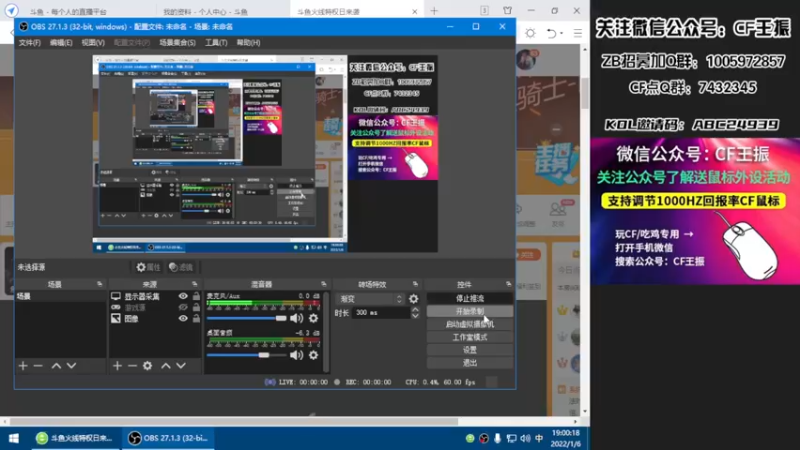Screen dimensions: 800x450
Task: Select 场景 item in scenes list
Action: pos(60,296)
